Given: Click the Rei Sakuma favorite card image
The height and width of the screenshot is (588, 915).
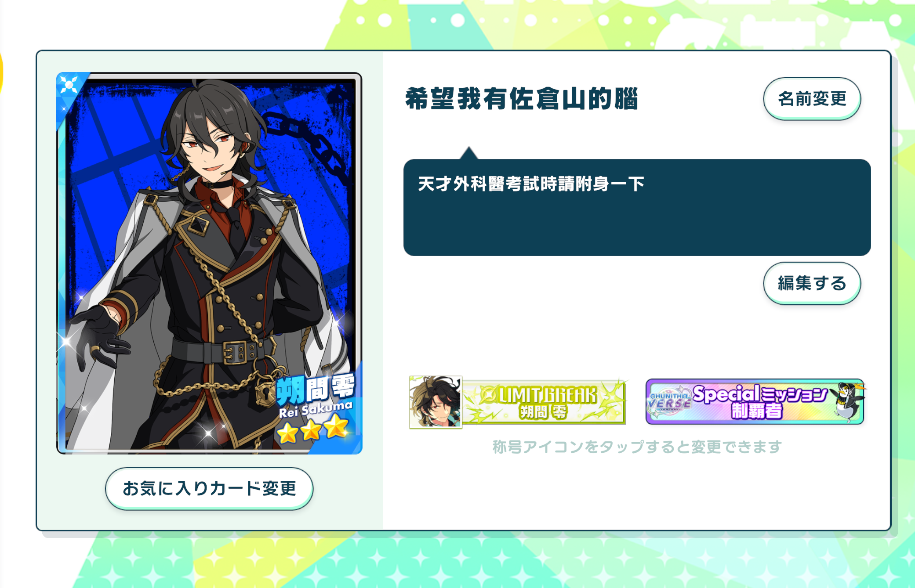Looking at the screenshot, I should coord(209,263).
